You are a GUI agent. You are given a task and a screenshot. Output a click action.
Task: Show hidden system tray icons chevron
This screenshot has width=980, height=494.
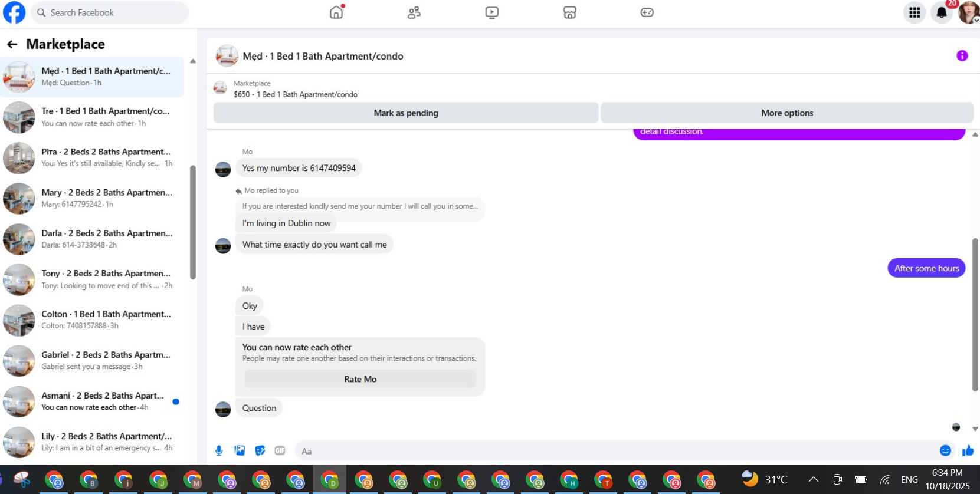pyautogui.click(x=813, y=479)
